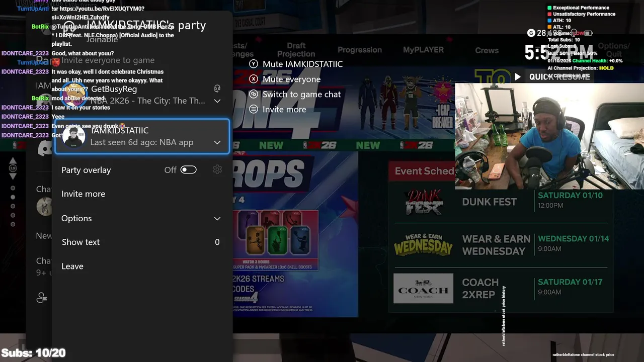Open the Crews tab

point(487,50)
